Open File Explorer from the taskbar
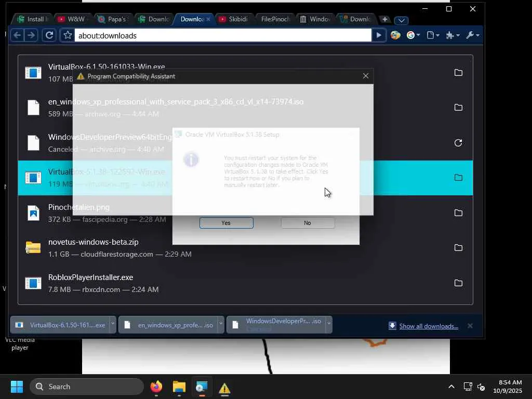 click(x=179, y=387)
